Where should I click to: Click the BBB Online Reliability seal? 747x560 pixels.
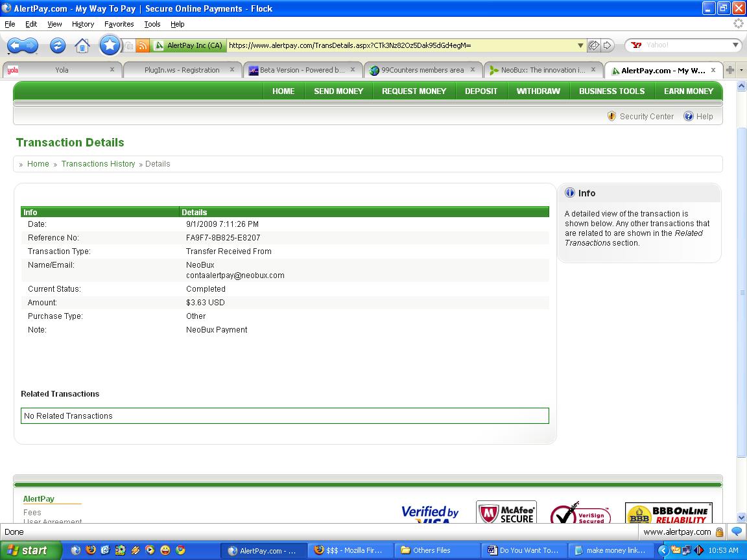pyautogui.click(x=669, y=512)
